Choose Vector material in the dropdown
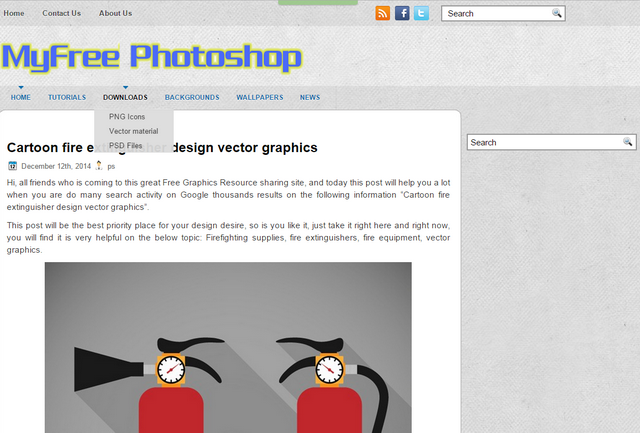The height and width of the screenshot is (433, 640). click(x=133, y=131)
